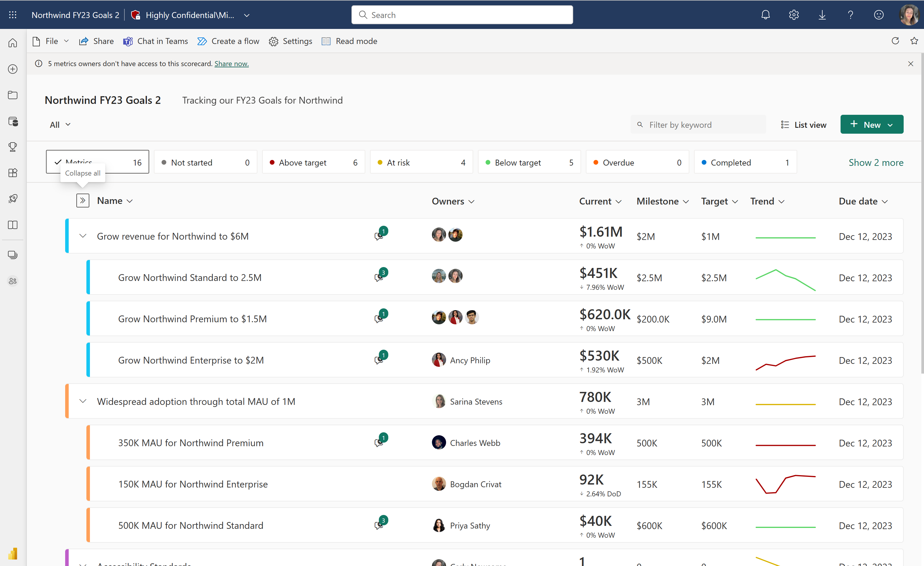Open the settings gear icon

[x=793, y=14]
